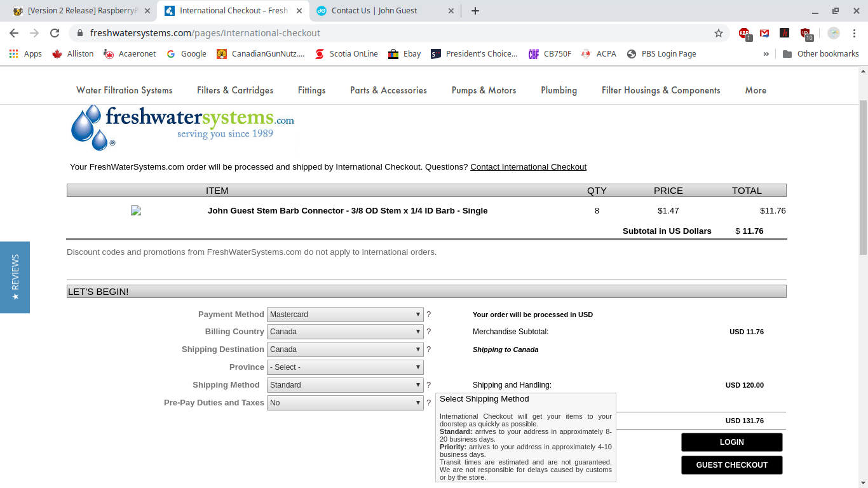Open the Payment Method dropdown
This screenshot has height=488, width=868.
coord(345,314)
